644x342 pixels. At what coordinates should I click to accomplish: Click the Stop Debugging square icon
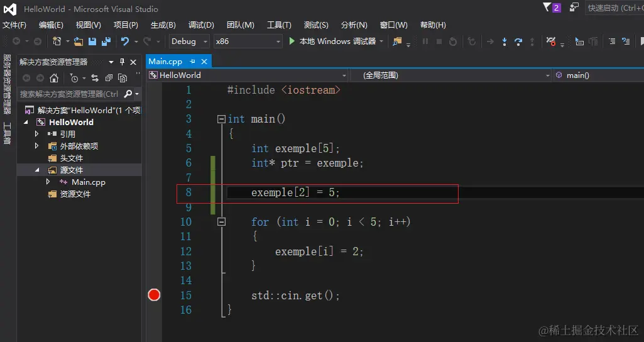[x=439, y=41]
